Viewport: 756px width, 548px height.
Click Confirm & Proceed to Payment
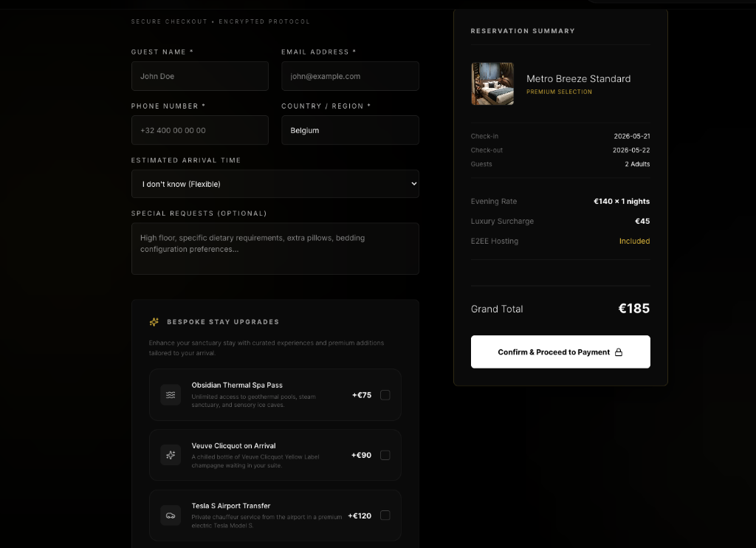pos(560,352)
